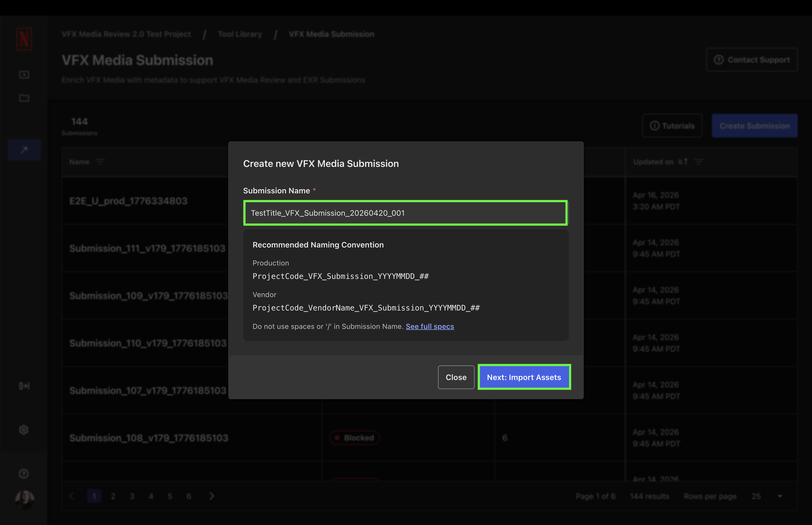Screen dimensions: 812x525
Task: Click the previous page chevron
Action: (71, 496)
